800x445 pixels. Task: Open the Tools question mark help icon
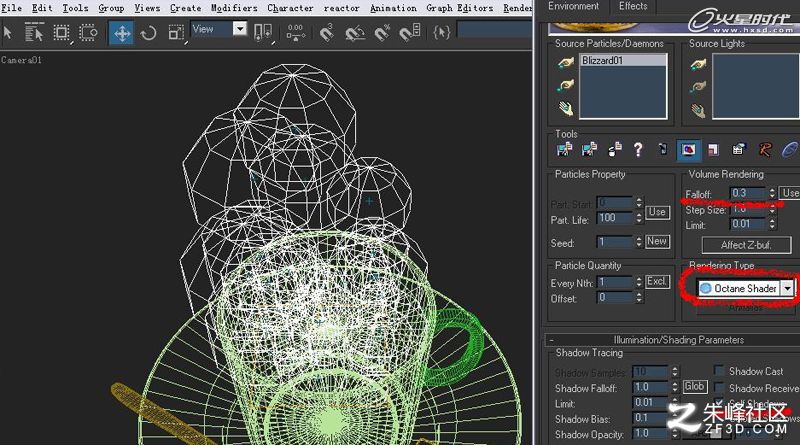638,150
